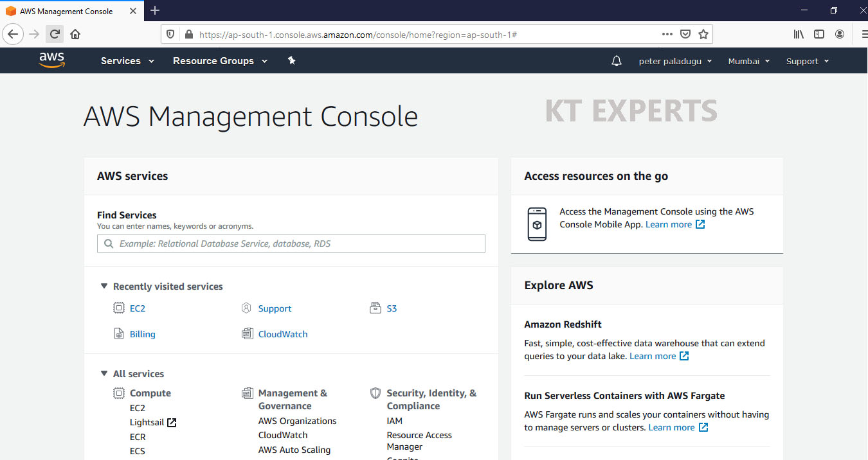Click the Compute category icon
Image resolution: width=868 pixels, height=460 pixels.
tap(119, 393)
